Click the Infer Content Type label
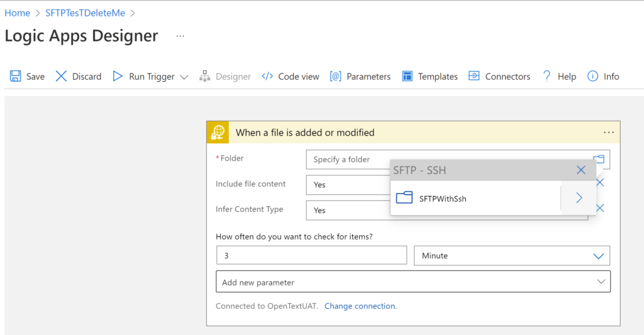This screenshot has height=335, width=644. pos(249,209)
